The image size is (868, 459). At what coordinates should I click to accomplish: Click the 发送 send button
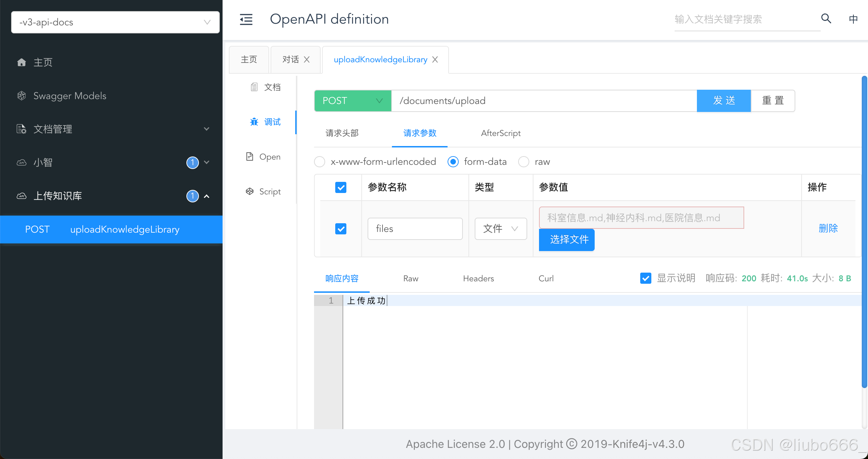click(x=724, y=101)
